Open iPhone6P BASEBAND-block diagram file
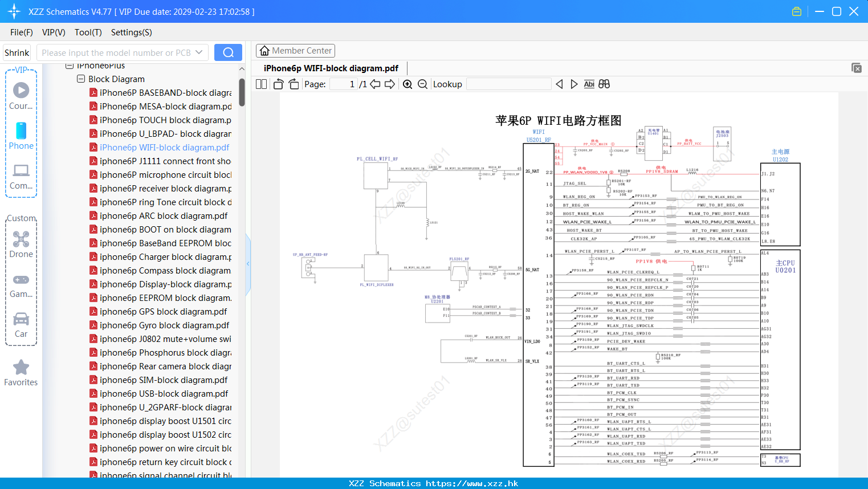Screen dimensions: 868x489 click(160, 92)
